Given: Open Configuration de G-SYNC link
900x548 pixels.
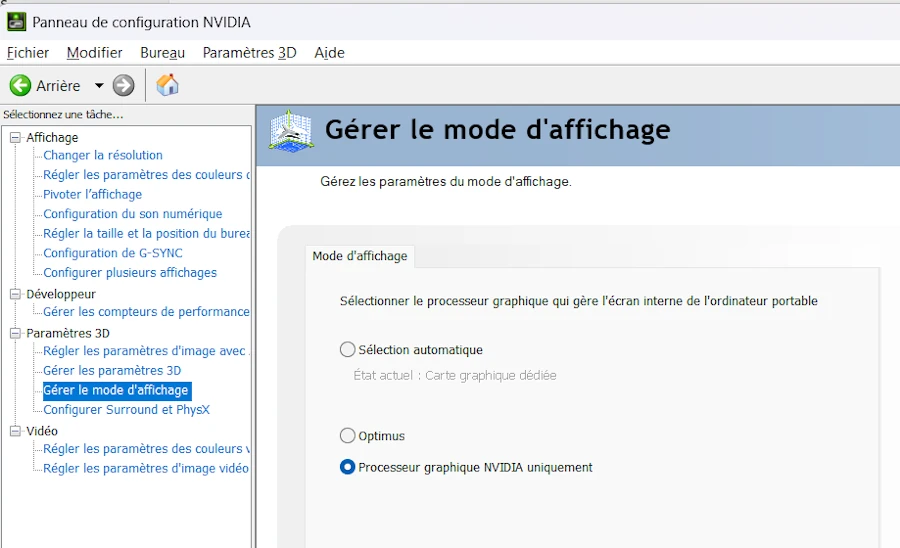Looking at the screenshot, I should [x=113, y=253].
